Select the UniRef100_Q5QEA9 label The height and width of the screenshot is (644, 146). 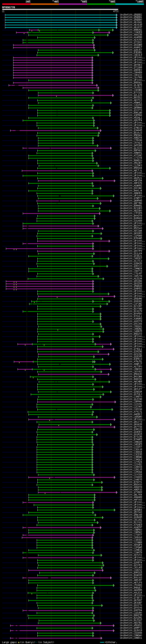click(131, 286)
